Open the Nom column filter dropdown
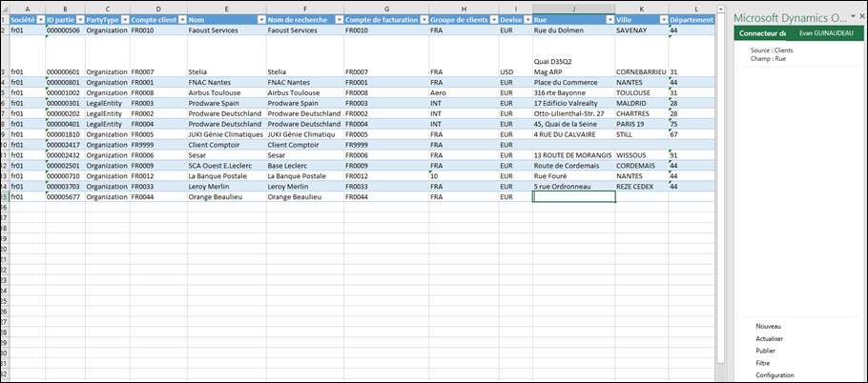Viewport: 868px width, 383px height. (261, 19)
